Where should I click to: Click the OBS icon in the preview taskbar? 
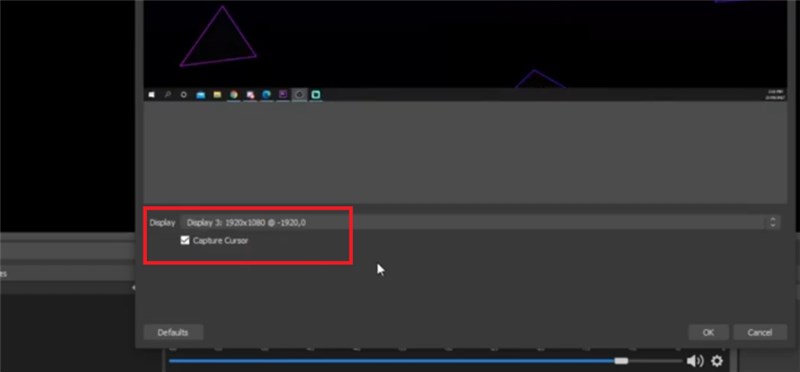pyautogui.click(x=299, y=94)
